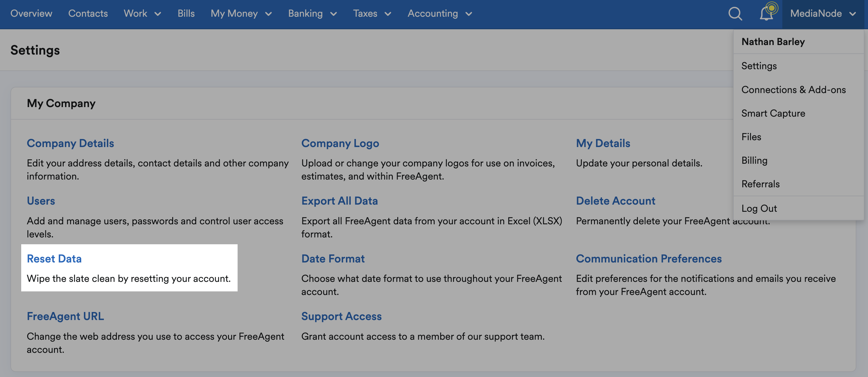The image size is (868, 377).
Task: Click "Update your personal details." text
Action: click(x=639, y=163)
